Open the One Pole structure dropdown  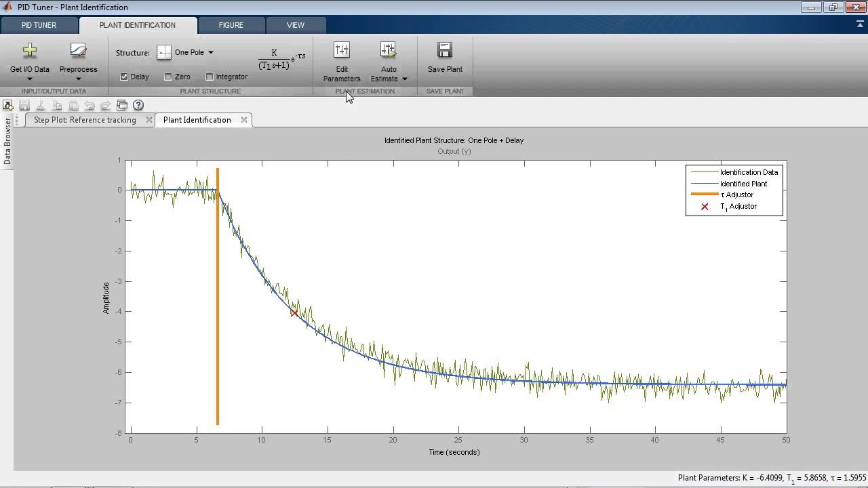click(211, 52)
